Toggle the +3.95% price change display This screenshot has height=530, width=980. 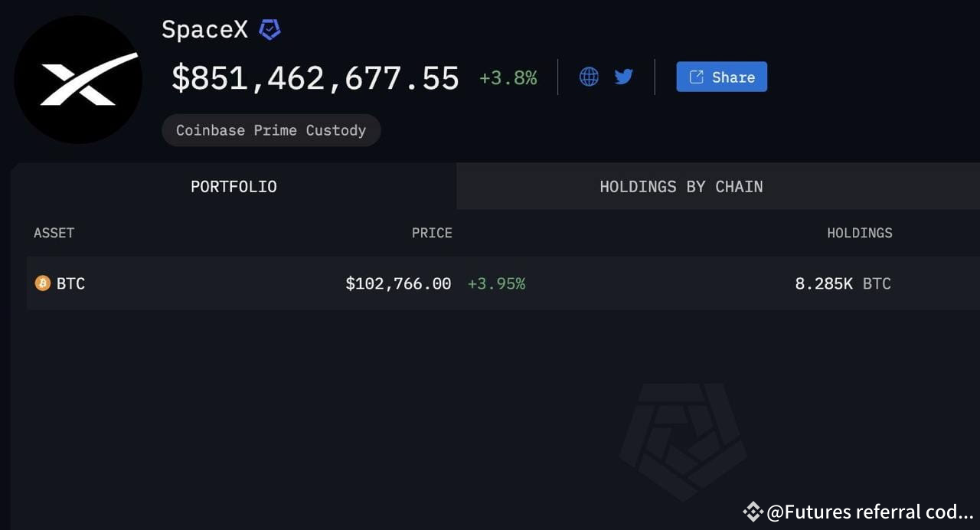tap(496, 283)
